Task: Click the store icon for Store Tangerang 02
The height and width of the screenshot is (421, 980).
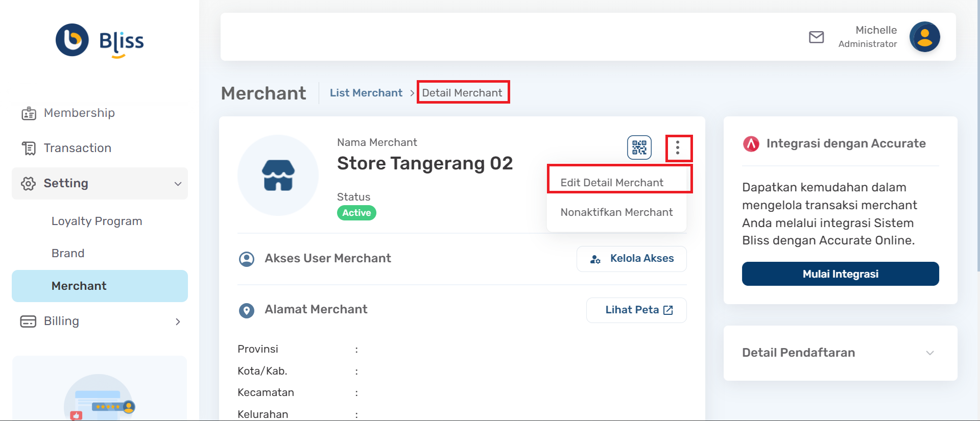Action: click(278, 175)
